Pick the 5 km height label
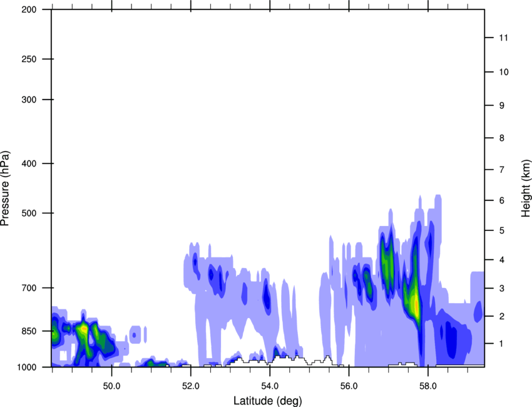 coord(502,230)
